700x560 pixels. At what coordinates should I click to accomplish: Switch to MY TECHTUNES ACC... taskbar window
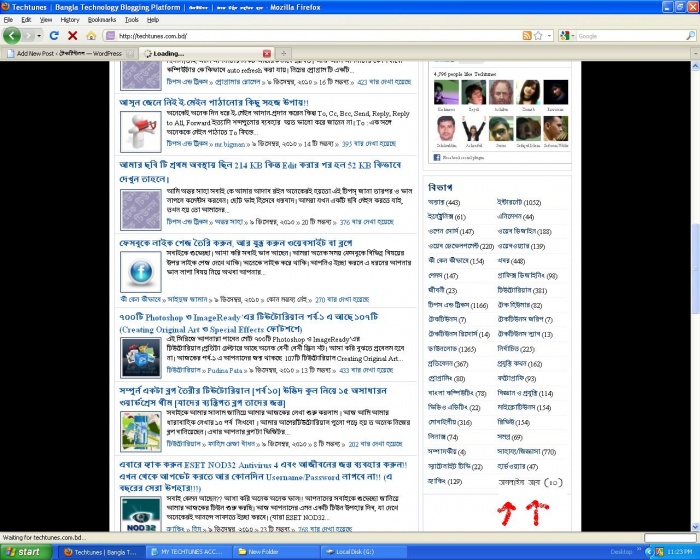(188, 552)
